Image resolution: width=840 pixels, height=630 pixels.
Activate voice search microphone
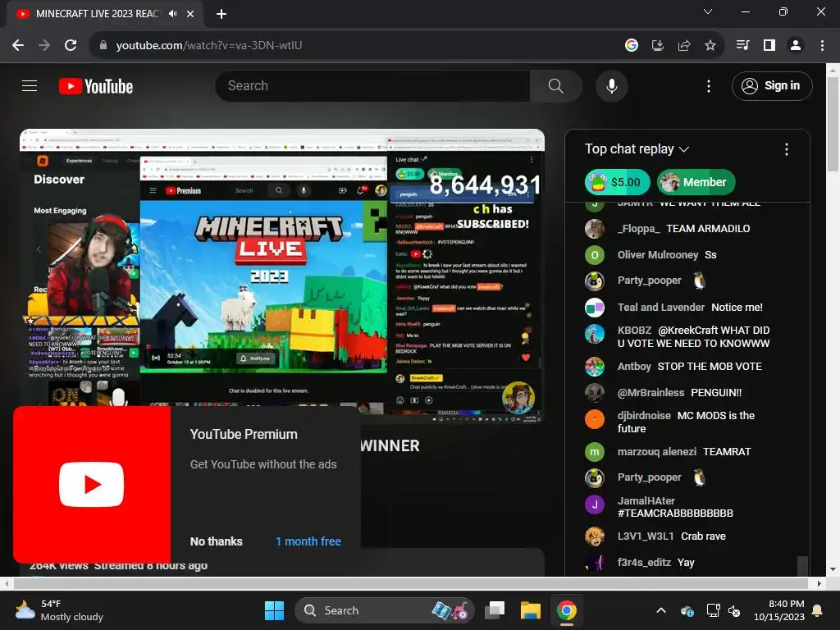coord(611,85)
